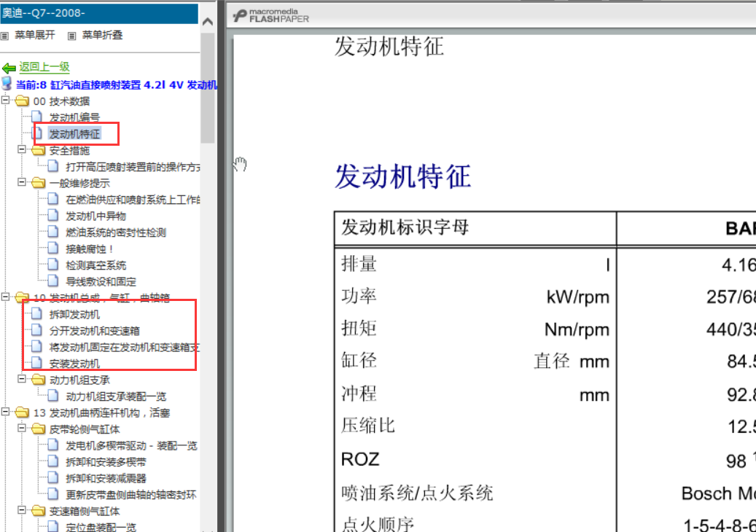Collapse the 10 发动机总成 folder node

[x=5, y=297]
